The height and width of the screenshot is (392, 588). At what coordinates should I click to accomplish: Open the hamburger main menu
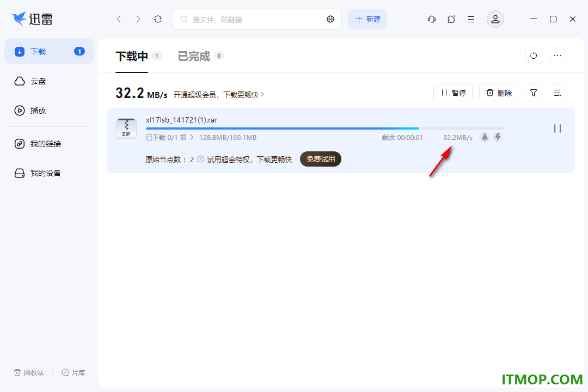[x=471, y=19]
